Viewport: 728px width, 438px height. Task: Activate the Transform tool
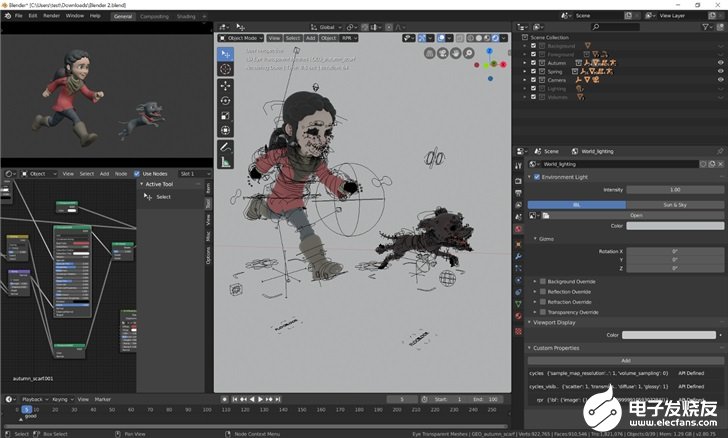tap(226, 131)
